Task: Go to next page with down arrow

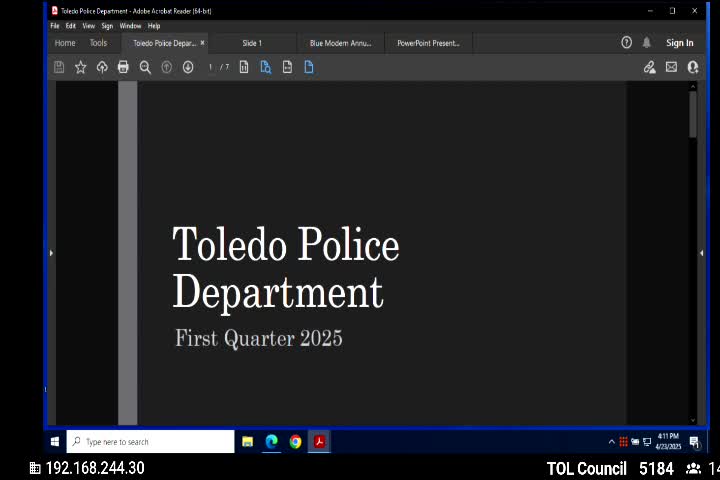Action: click(188, 67)
